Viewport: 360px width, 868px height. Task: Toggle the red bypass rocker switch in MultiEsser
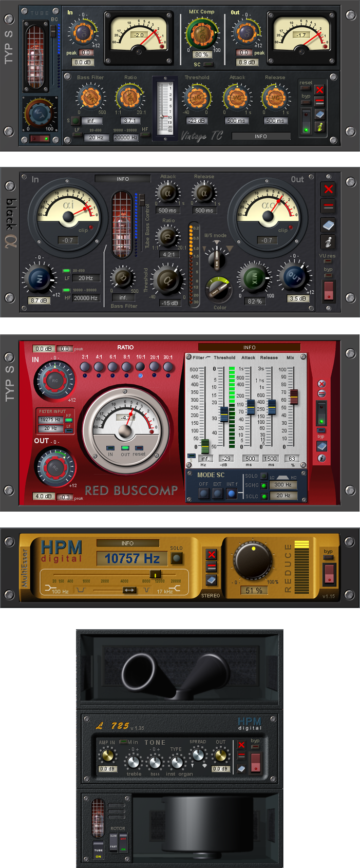coord(328,573)
